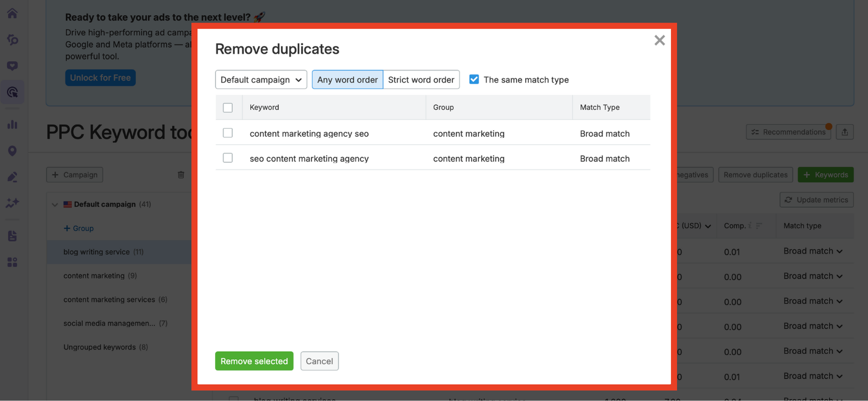Open the speech bubble heart sidebar icon
This screenshot has width=868, height=401.
12,66
